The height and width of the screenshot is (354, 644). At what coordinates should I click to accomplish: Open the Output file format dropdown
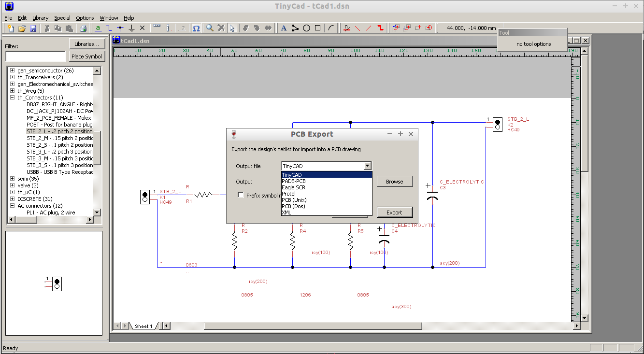pyautogui.click(x=368, y=165)
